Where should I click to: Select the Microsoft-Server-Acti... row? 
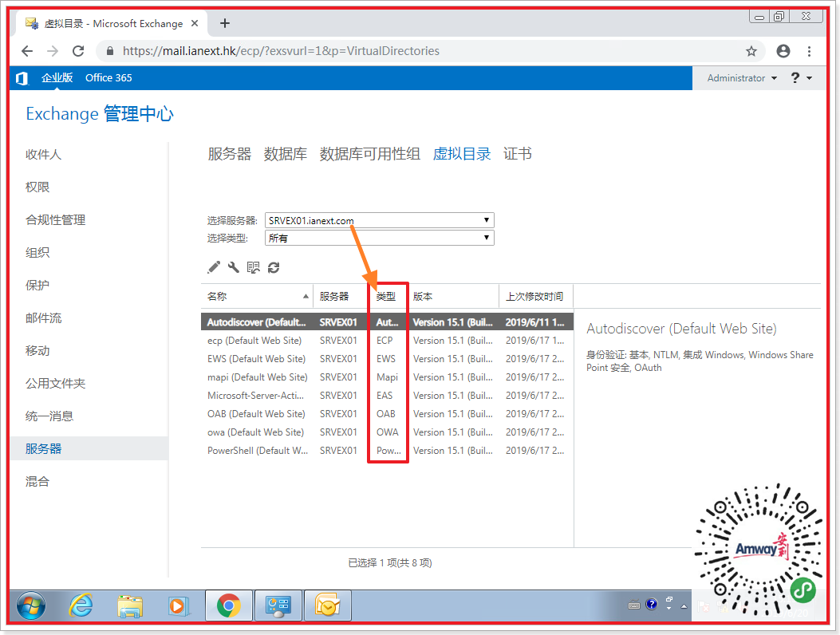[387, 396]
